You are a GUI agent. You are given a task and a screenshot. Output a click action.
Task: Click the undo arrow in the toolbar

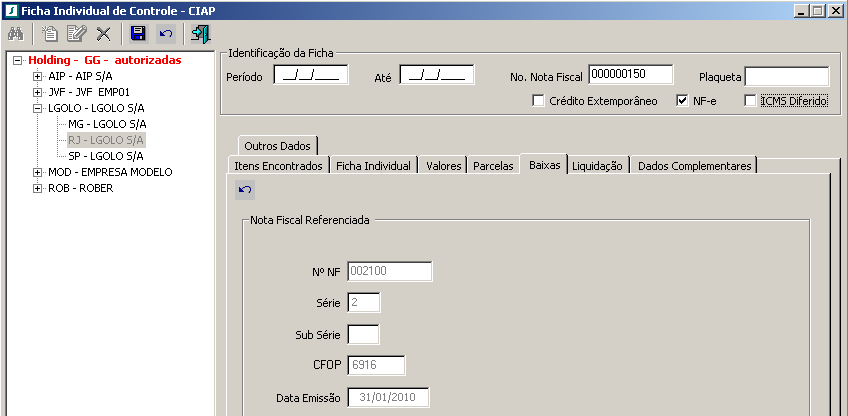pos(167,34)
